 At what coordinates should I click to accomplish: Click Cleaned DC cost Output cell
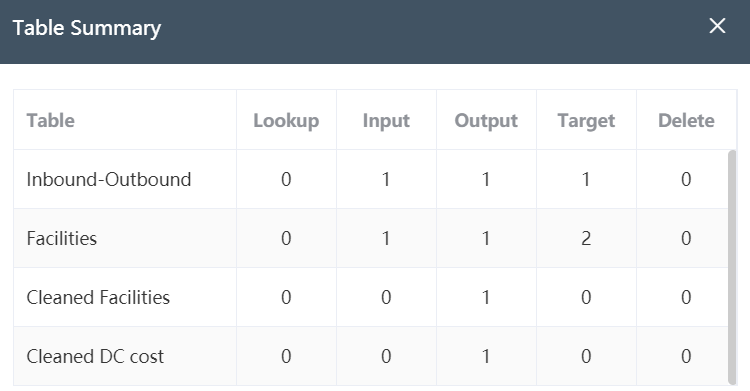click(x=486, y=356)
